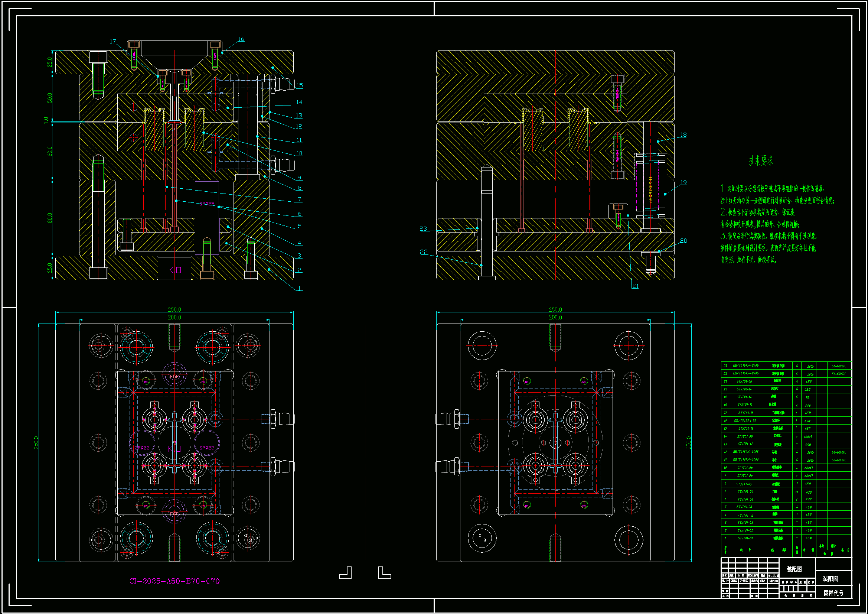Select part callout number 15
Screen dimensions: 868x614
point(299,85)
